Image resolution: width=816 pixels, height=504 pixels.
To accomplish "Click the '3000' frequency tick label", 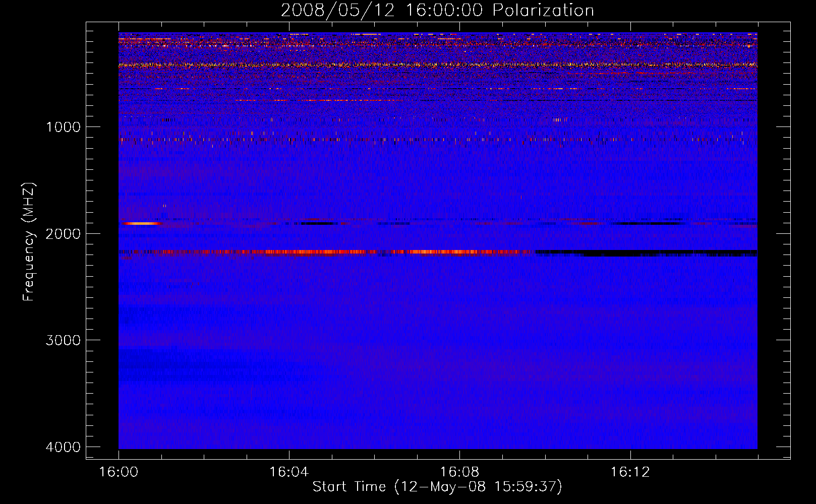I will coord(64,340).
